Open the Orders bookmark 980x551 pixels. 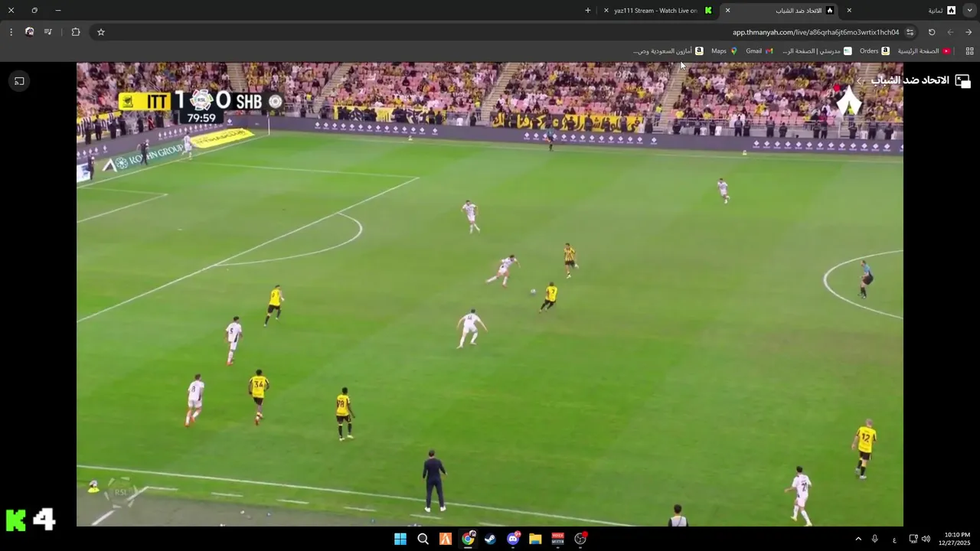point(874,51)
